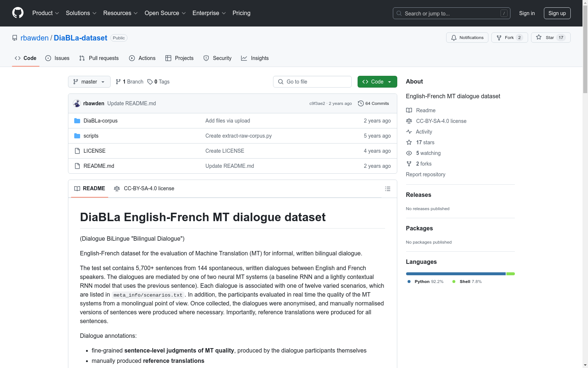This screenshot has height=368, width=588.
Task: Click Python 92.2% language link
Action: [x=426, y=282]
